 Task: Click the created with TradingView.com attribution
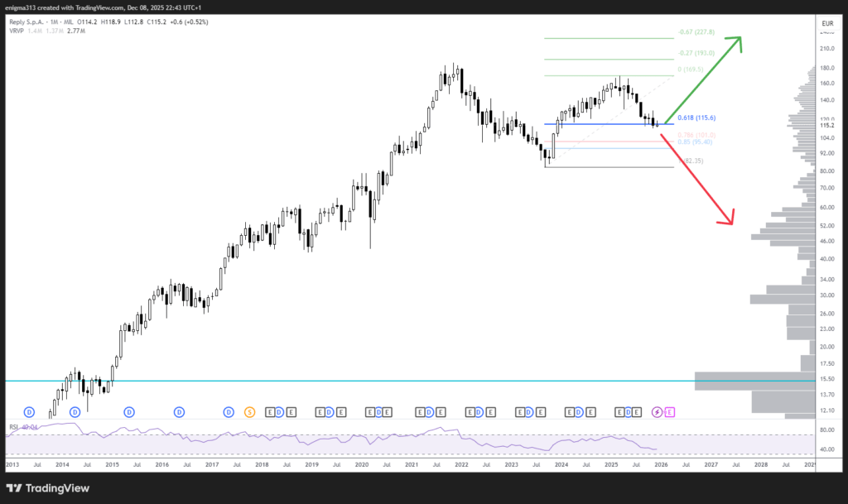(x=75, y=7)
